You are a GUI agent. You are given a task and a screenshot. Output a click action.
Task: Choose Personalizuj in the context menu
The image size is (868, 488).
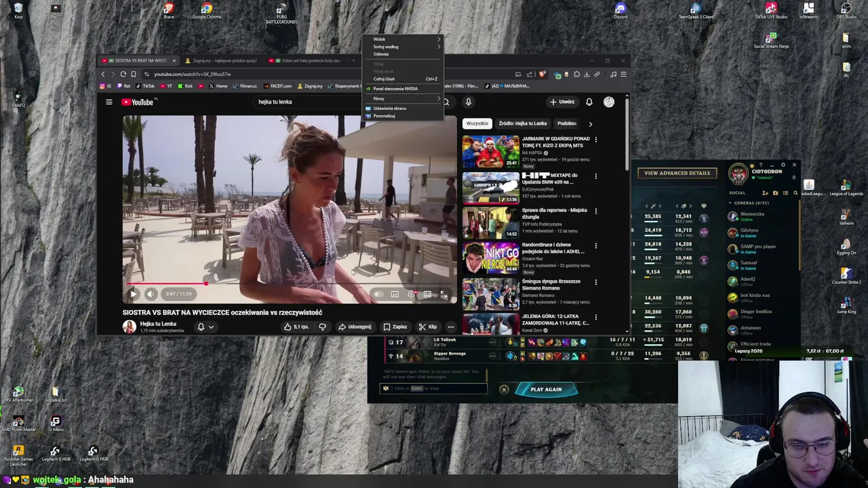pyautogui.click(x=403, y=116)
